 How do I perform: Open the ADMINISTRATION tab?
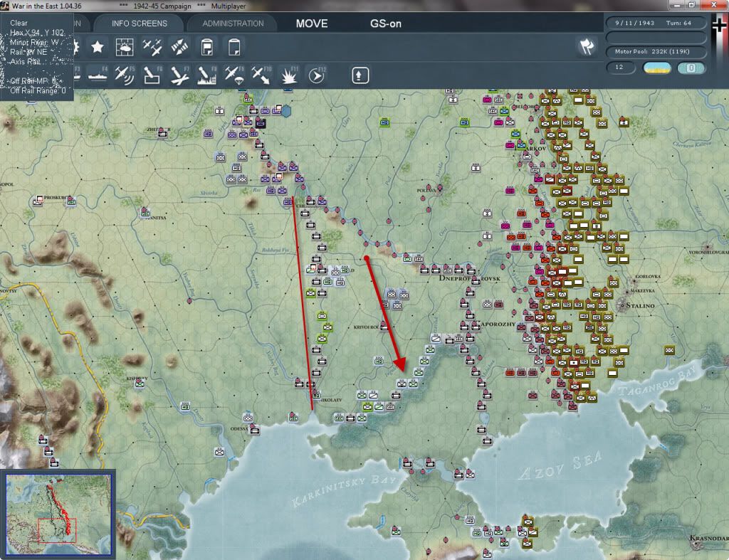(x=233, y=23)
